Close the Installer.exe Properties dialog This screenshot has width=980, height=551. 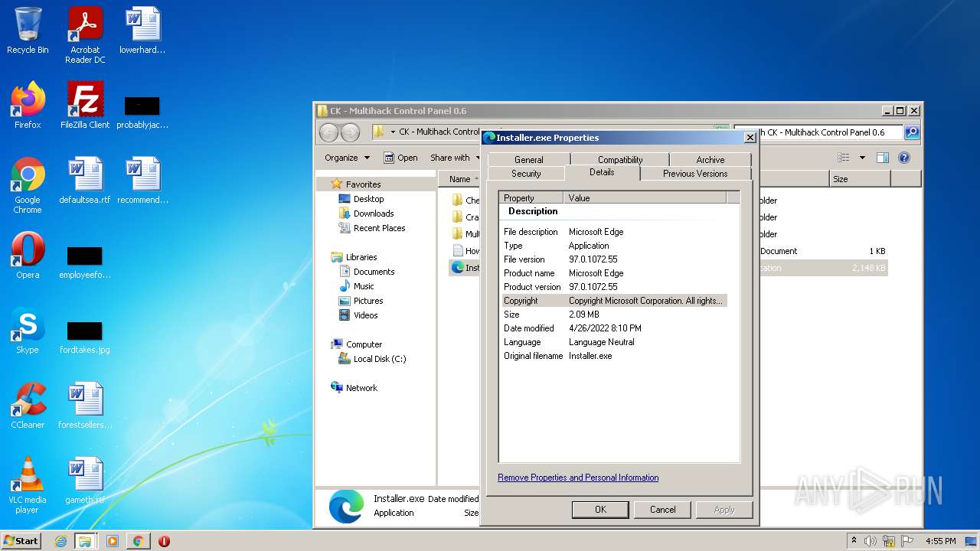click(750, 138)
